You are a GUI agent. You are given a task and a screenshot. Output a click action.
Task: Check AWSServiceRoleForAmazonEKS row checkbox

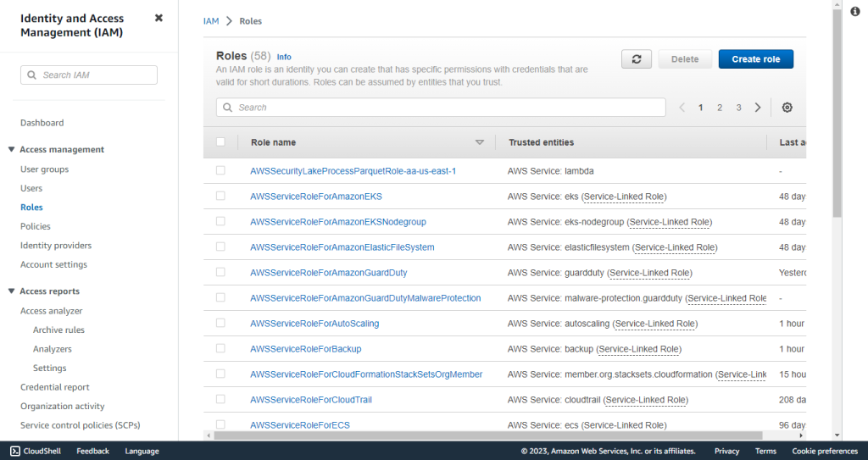click(220, 196)
